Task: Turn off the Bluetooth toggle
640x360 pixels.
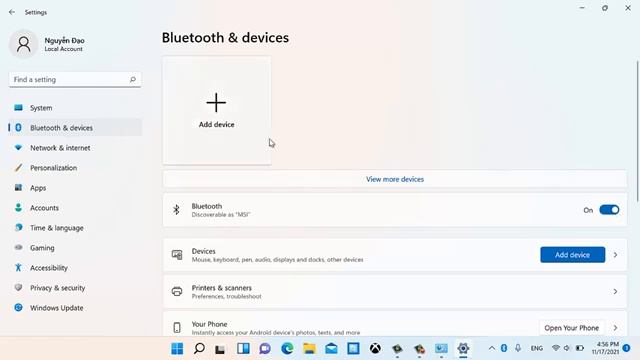Action: click(609, 210)
